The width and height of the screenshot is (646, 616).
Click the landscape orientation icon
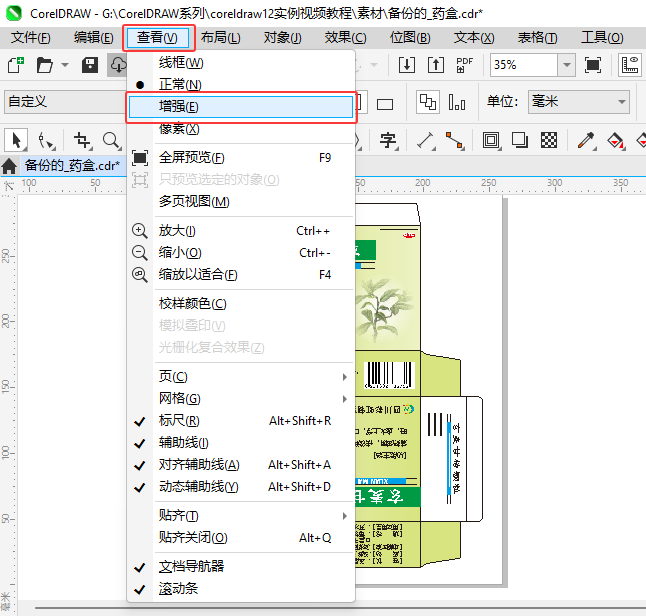point(385,104)
